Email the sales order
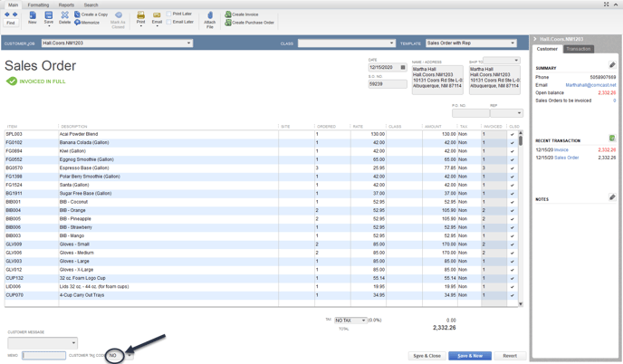 pyautogui.click(x=157, y=17)
